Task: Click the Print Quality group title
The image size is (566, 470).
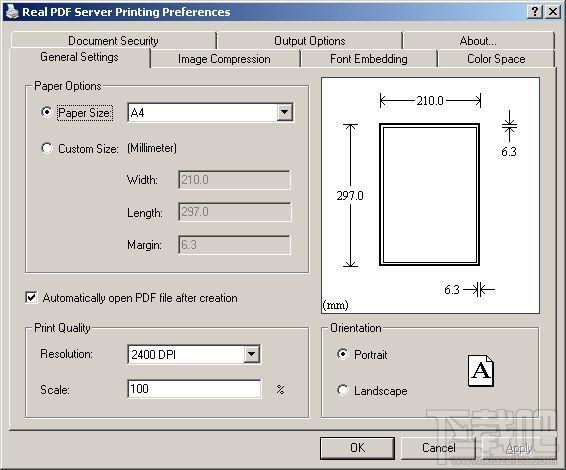Action: point(62,328)
